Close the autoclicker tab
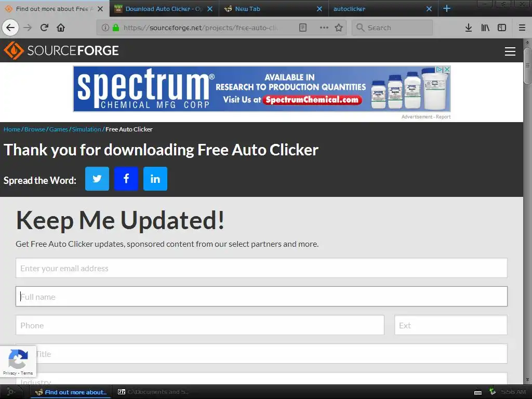The height and width of the screenshot is (399, 532). coord(429,9)
